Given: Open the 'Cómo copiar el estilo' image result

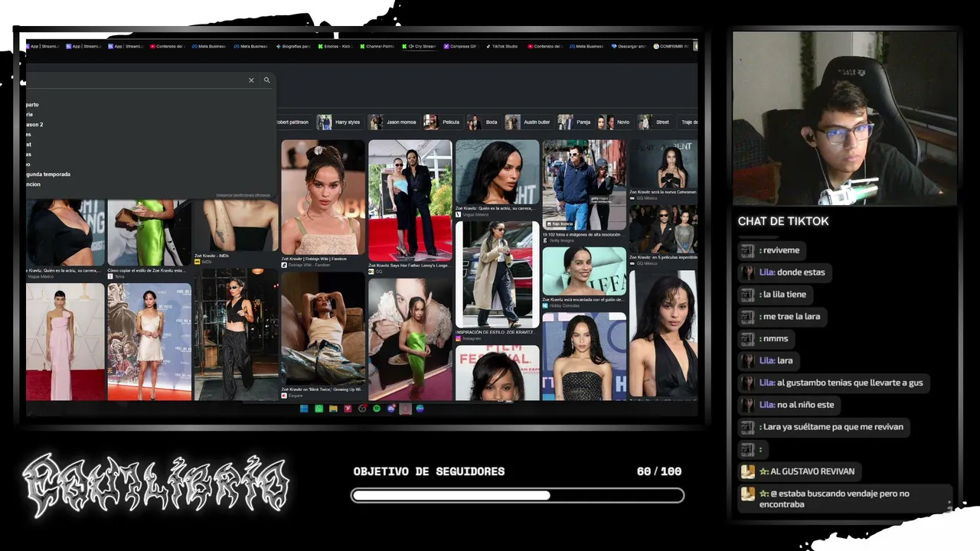Looking at the screenshot, I should [149, 233].
